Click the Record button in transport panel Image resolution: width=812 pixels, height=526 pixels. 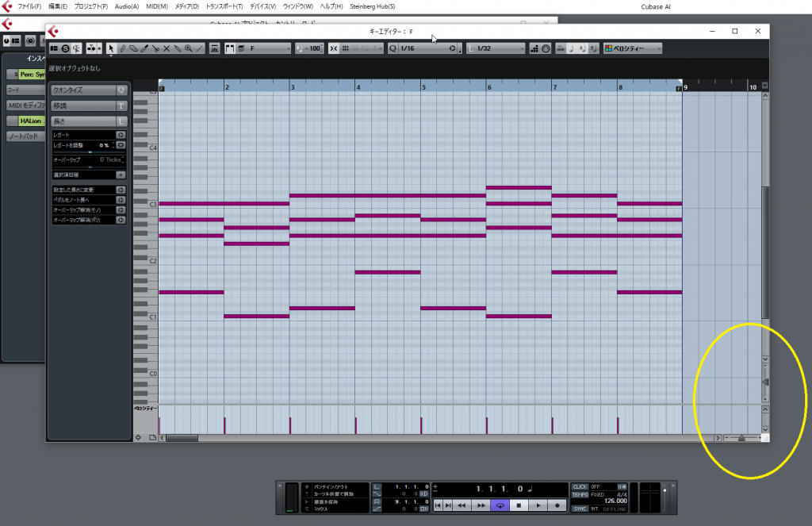(x=557, y=505)
